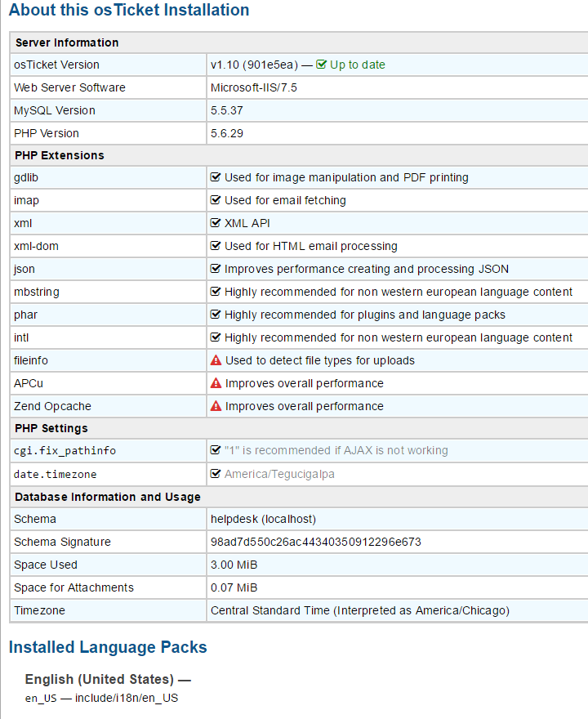Select the osTicket Version label
588x719 pixels.
click(x=56, y=65)
